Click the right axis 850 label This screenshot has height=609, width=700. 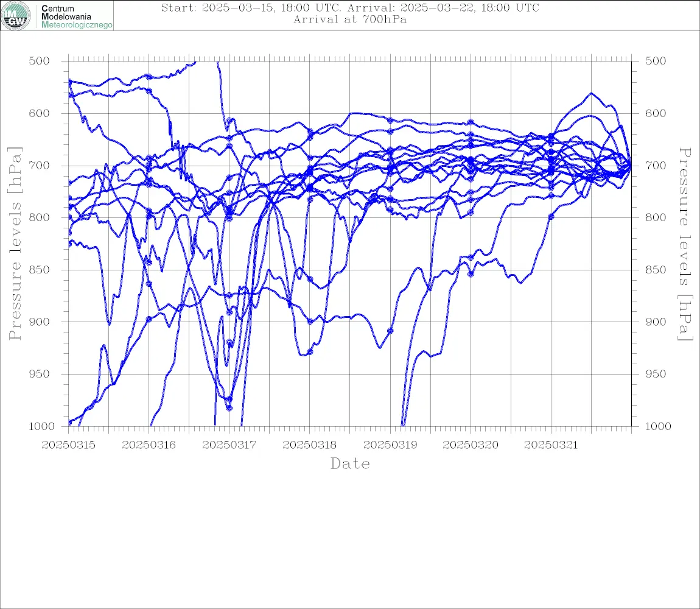coord(656,270)
